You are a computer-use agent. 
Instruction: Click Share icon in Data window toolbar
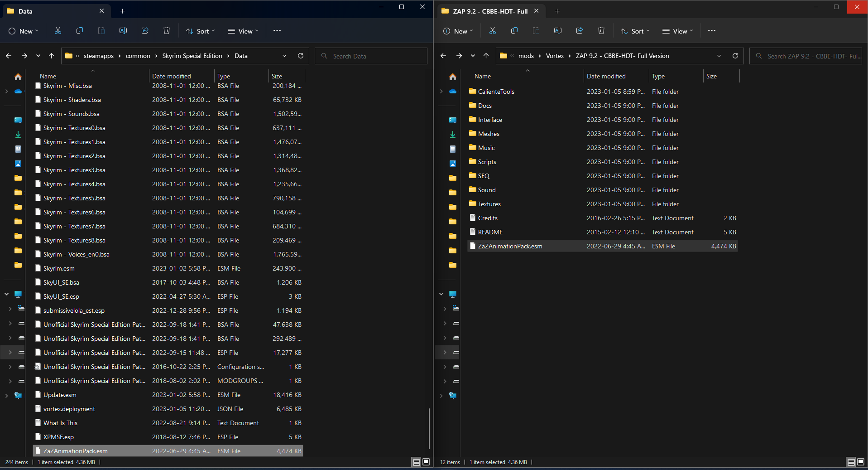[x=145, y=31]
